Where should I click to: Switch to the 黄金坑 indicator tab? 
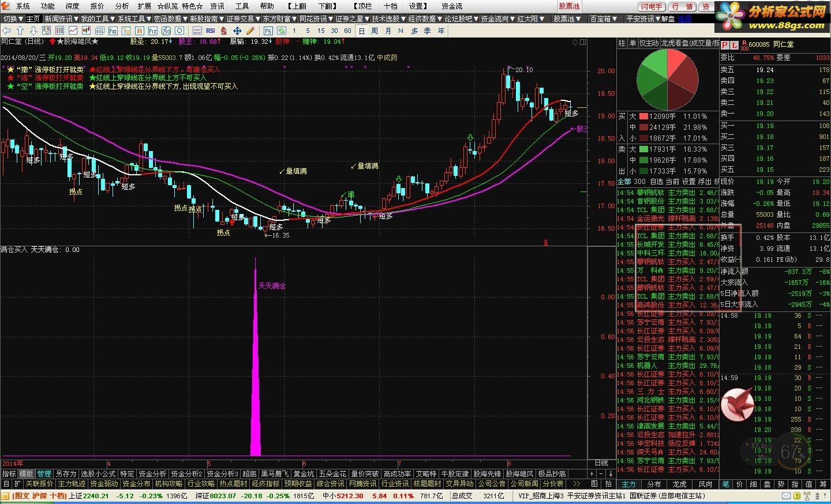(x=304, y=474)
